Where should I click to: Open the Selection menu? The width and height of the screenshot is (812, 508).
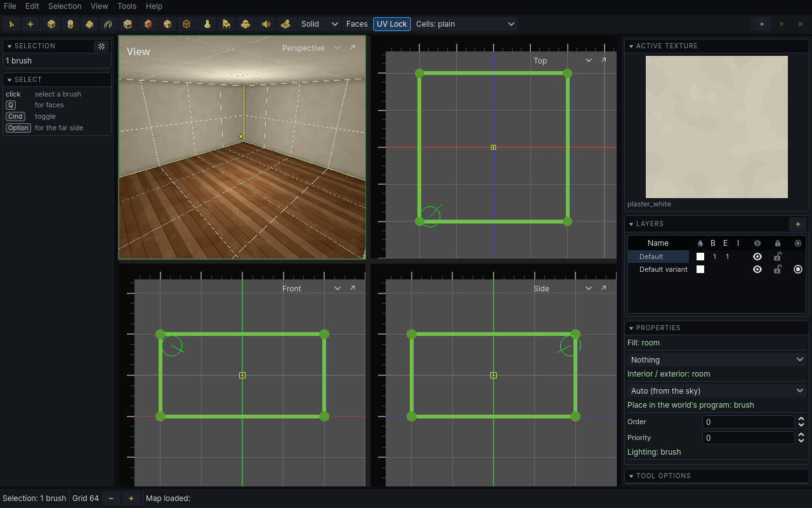pyautogui.click(x=65, y=6)
